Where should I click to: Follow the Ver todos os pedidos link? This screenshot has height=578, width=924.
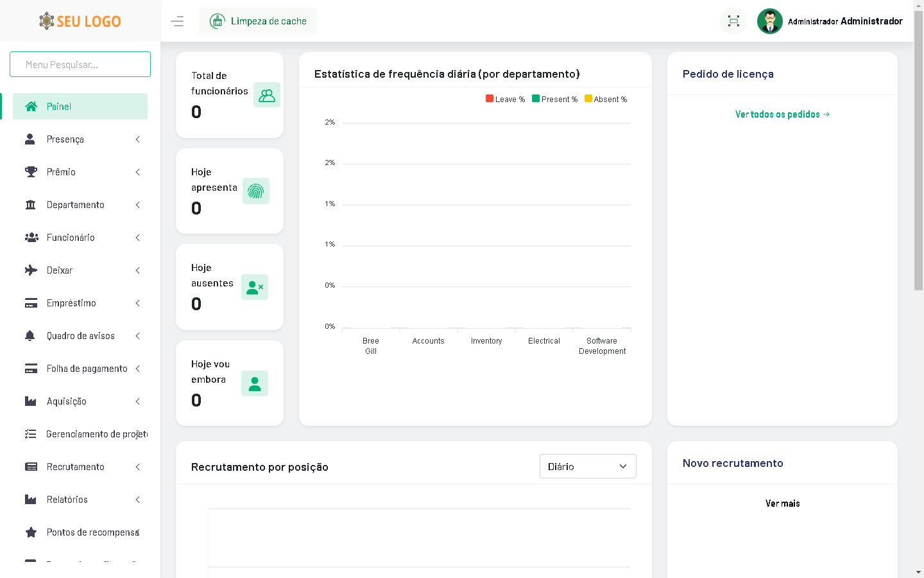click(x=782, y=114)
